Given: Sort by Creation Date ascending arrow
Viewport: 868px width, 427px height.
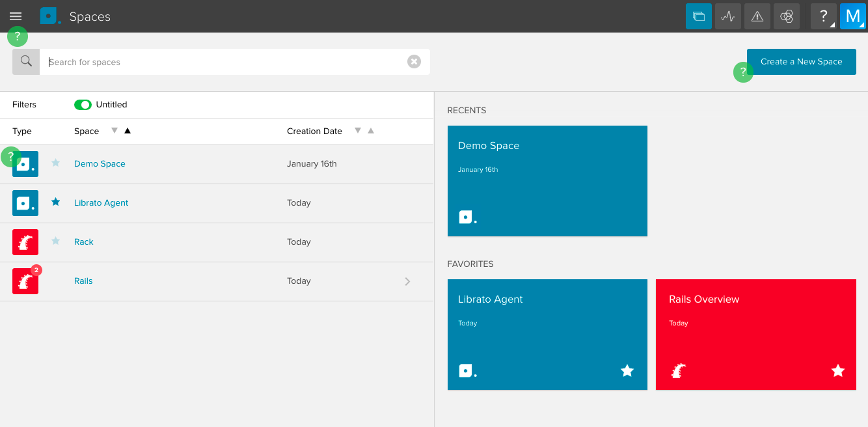Looking at the screenshot, I should tap(371, 131).
